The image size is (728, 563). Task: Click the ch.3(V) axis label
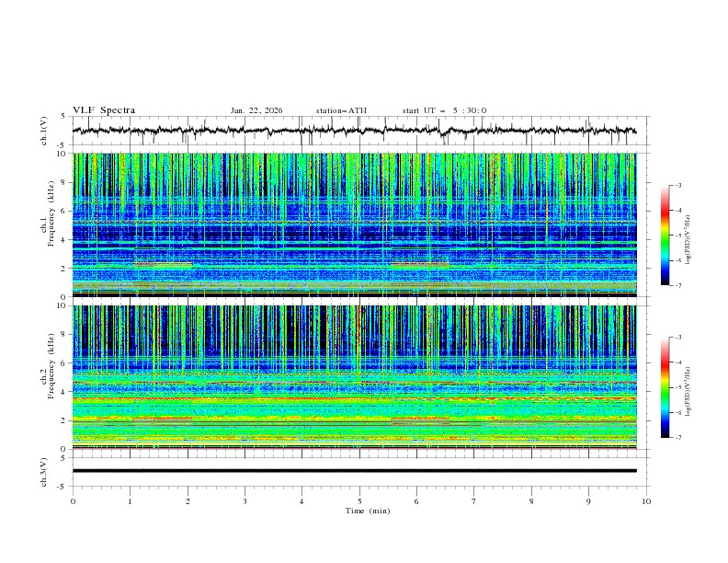point(45,470)
